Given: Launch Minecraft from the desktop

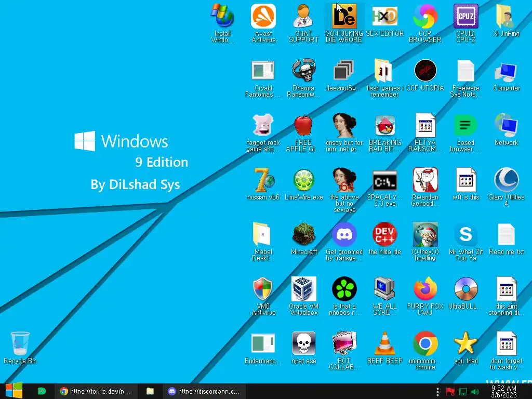Looking at the screenshot, I should coord(303,239).
